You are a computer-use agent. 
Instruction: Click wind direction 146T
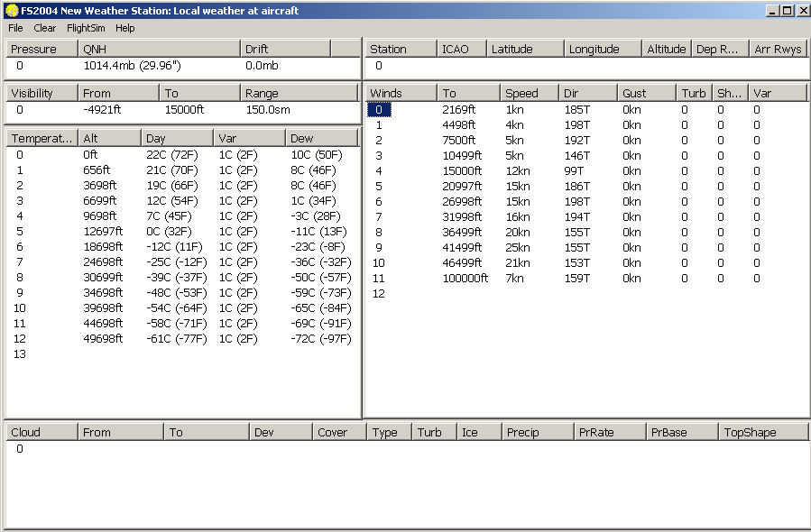pyautogui.click(x=576, y=156)
